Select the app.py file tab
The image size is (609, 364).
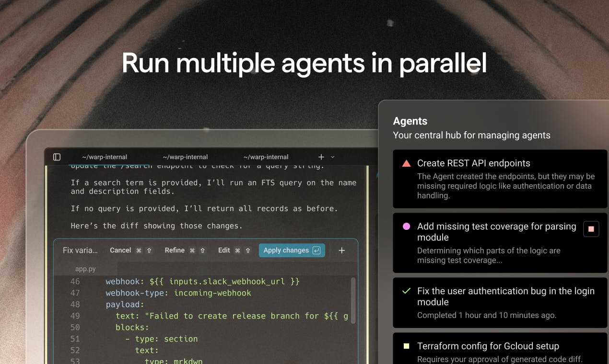point(85,269)
